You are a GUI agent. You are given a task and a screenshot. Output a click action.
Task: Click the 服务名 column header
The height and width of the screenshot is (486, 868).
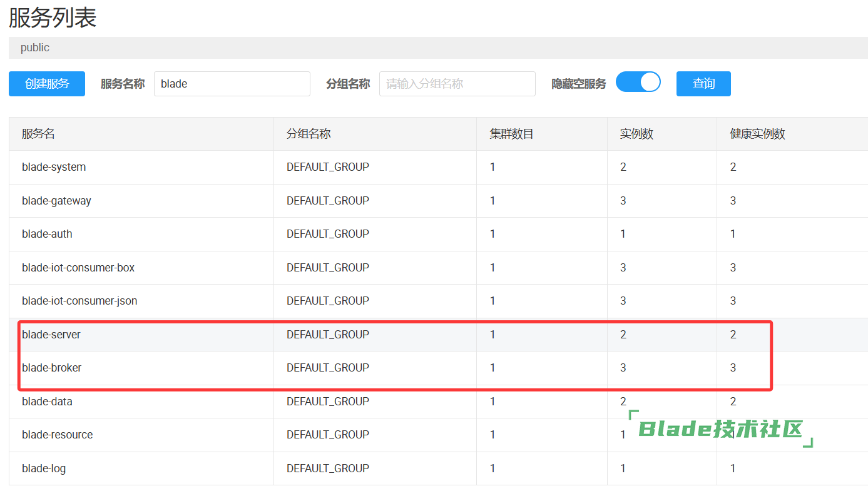pos(39,134)
